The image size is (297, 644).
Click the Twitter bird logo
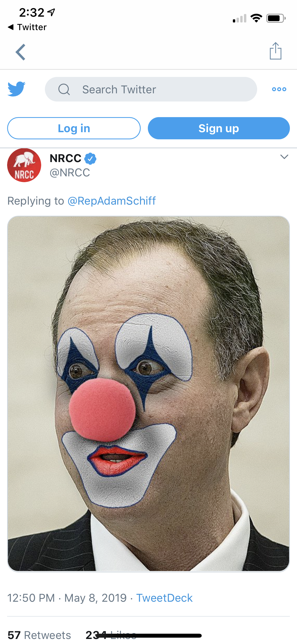(x=17, y=89)
